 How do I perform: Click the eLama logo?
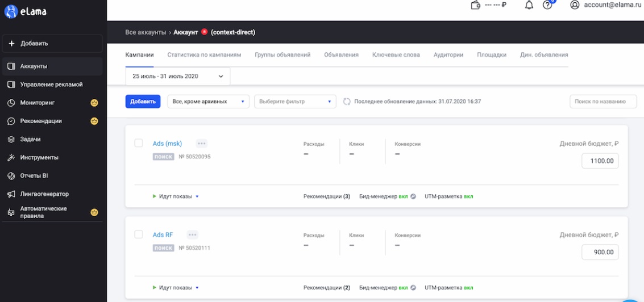[26, 11]
